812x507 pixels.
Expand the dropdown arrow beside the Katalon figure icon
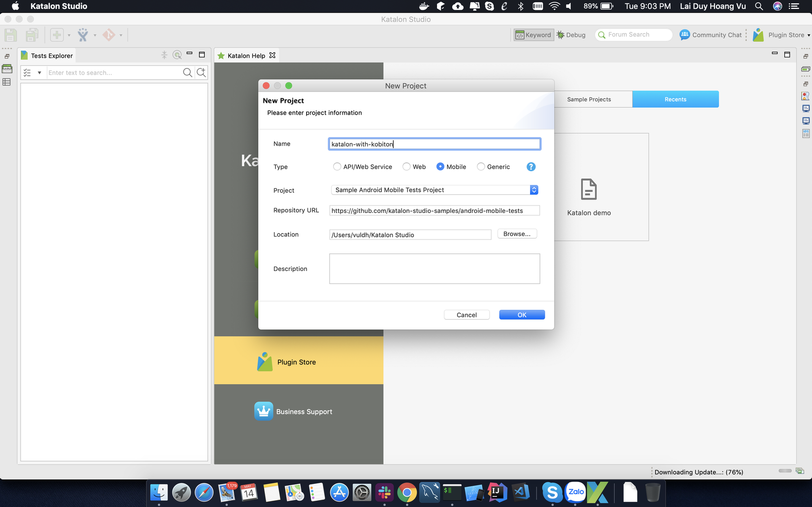[x=95, y=35]
